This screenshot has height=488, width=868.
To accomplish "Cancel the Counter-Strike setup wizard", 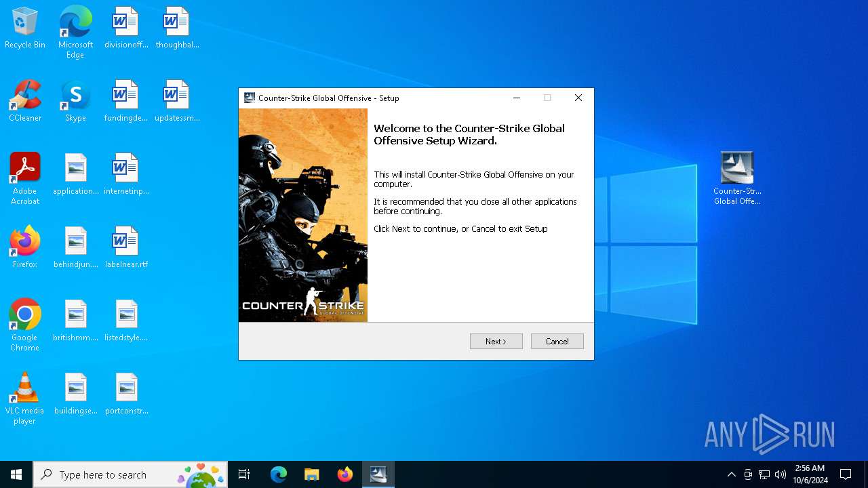I will (x=557, y=342).
